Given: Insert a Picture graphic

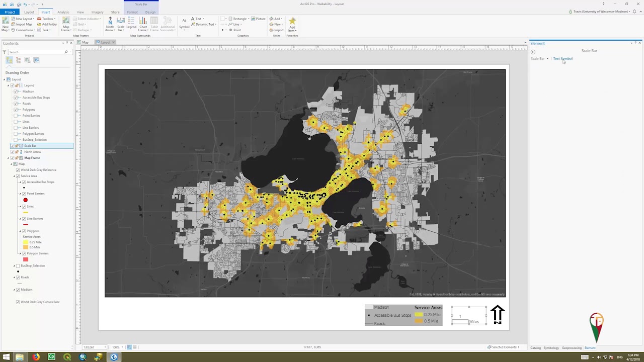Looking at the screenshot, I should pos(259,19).
